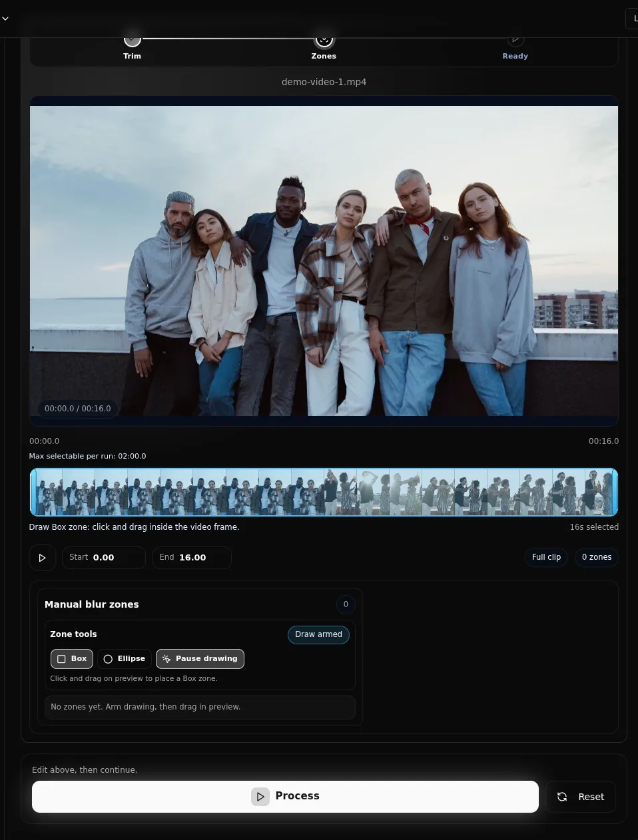Screen dimensions: 638x840
Task: Click the Draw armed status badge
Action: [x=318, y=634]
